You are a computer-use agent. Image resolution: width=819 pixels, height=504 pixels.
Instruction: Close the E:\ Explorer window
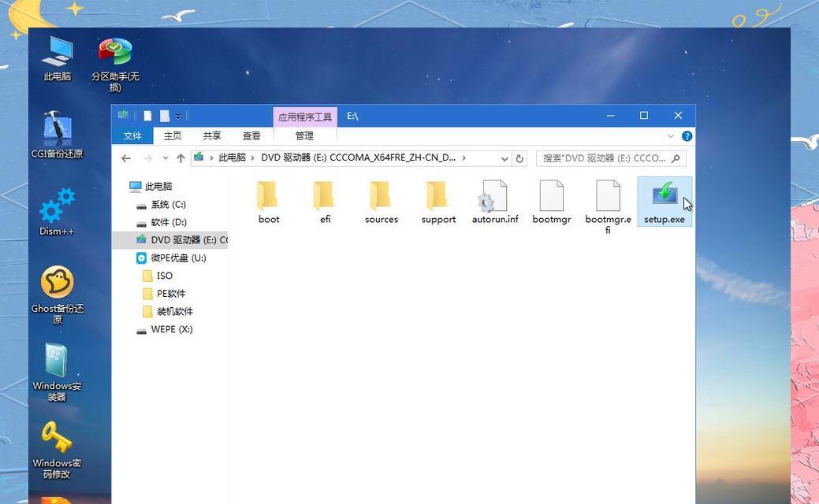coord(678,115)
